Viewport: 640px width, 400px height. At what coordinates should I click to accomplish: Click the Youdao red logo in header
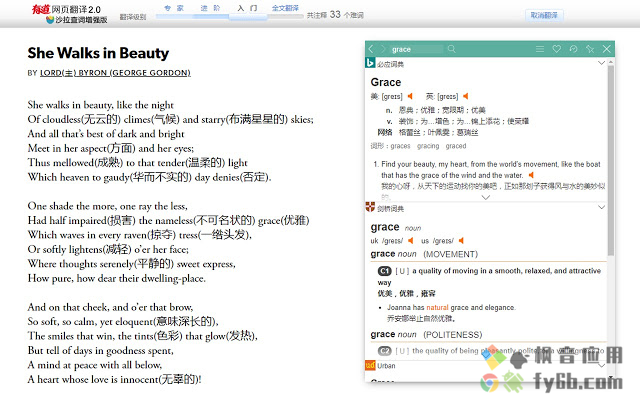(x=41, y=9)
